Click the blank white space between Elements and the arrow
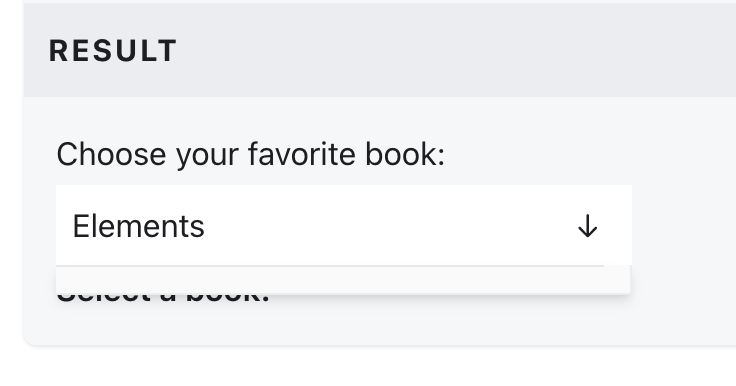The height and width of the screenshot is (386, 736). point(390,226)
